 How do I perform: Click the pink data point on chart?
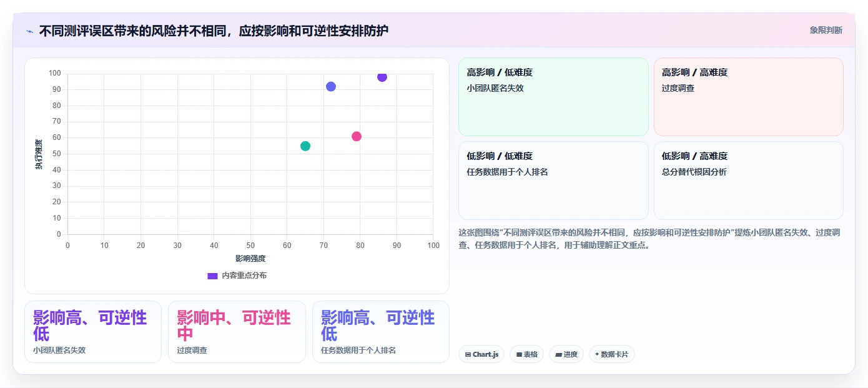tap(357, 136)
